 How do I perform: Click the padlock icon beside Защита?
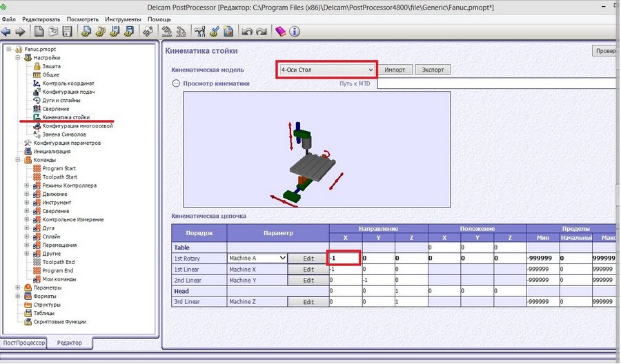(x=37, y=66)
